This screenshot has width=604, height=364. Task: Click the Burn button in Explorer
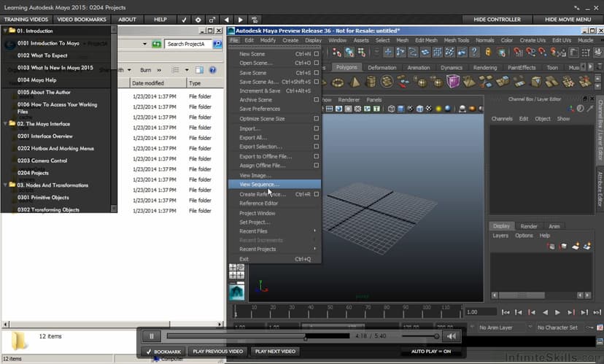click(146, 70)
